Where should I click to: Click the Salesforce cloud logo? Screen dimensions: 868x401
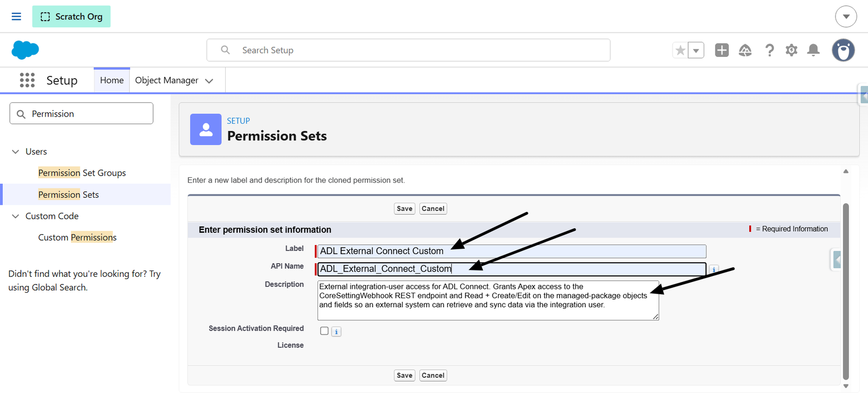coord(25,50)
